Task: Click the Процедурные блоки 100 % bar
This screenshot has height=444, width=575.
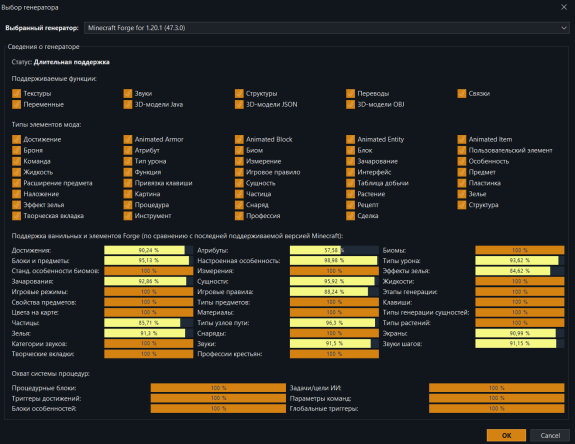Action: click(x=218, y=388)
